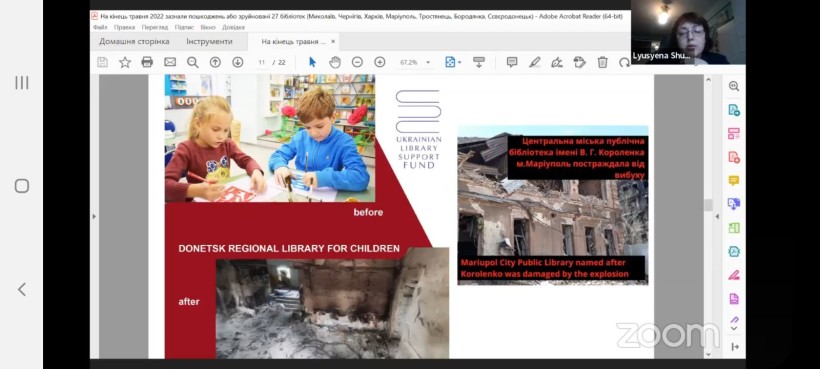Open the green page layout tool icon
Image resolution: width=820 pixels, height=369 pixels.
(x=734, y=228)
